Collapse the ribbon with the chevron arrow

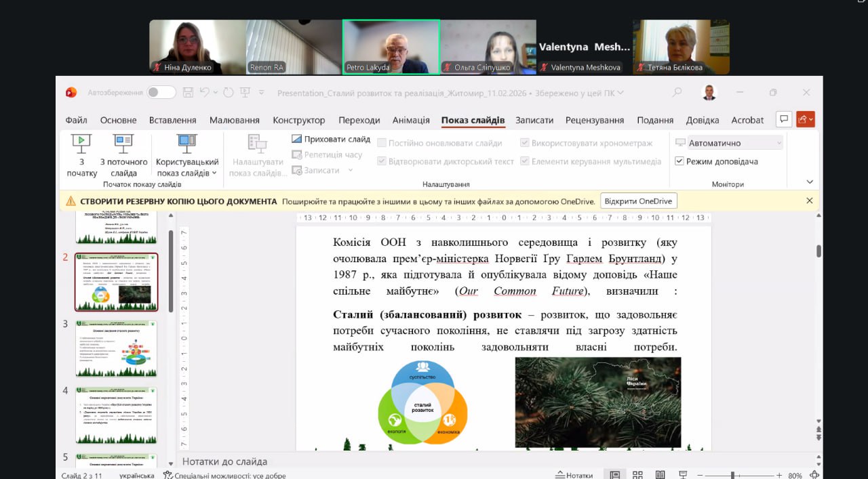(810, 182)
